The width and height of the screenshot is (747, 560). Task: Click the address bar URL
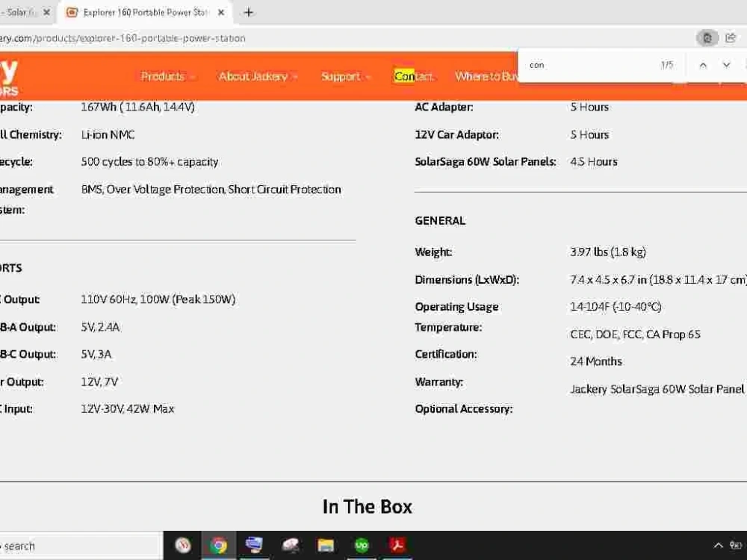[123, 38]
